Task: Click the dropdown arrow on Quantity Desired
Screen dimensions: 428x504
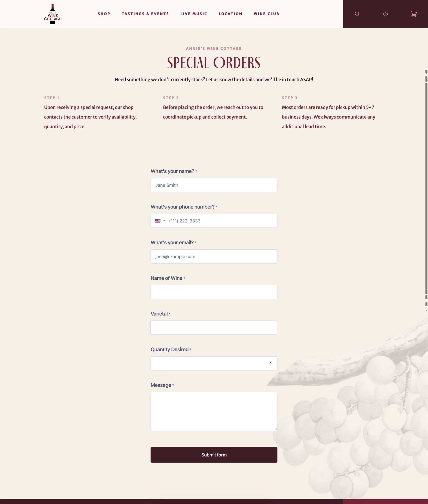Action: [270, 363]
